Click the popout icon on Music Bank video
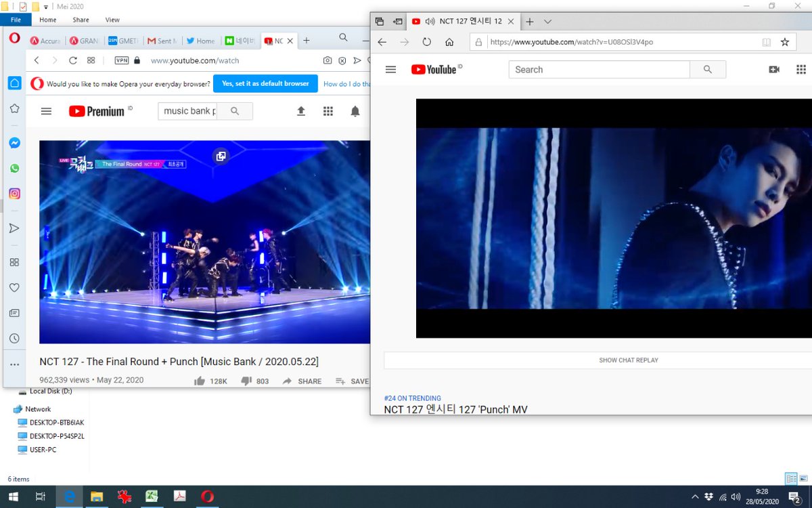 pos(221,156)
